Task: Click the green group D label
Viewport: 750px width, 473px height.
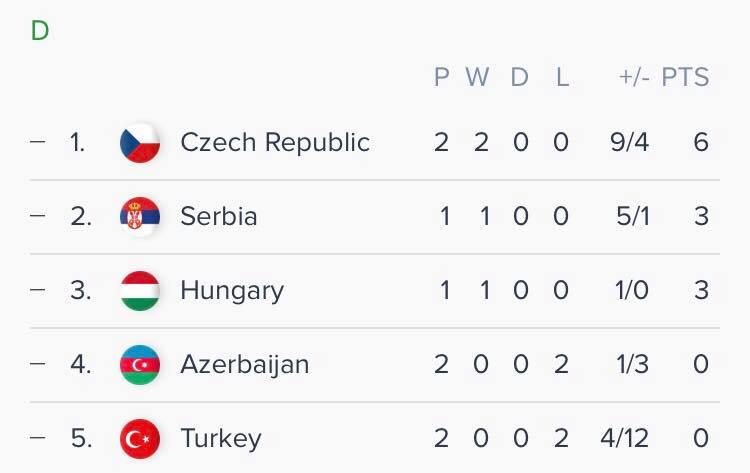Action: tap(40, 31)
